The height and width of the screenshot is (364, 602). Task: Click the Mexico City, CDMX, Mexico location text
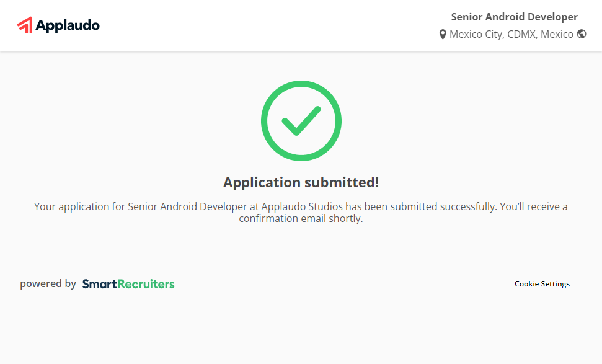coord(511,35)
